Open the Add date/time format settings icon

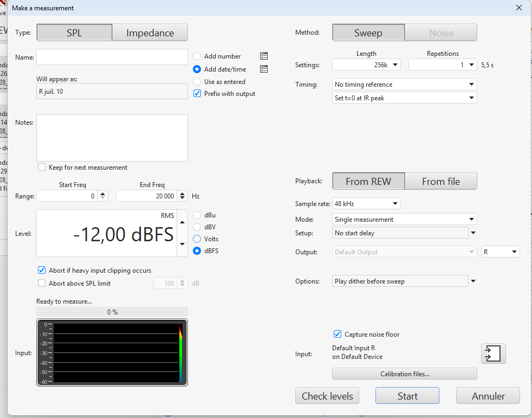264,69
